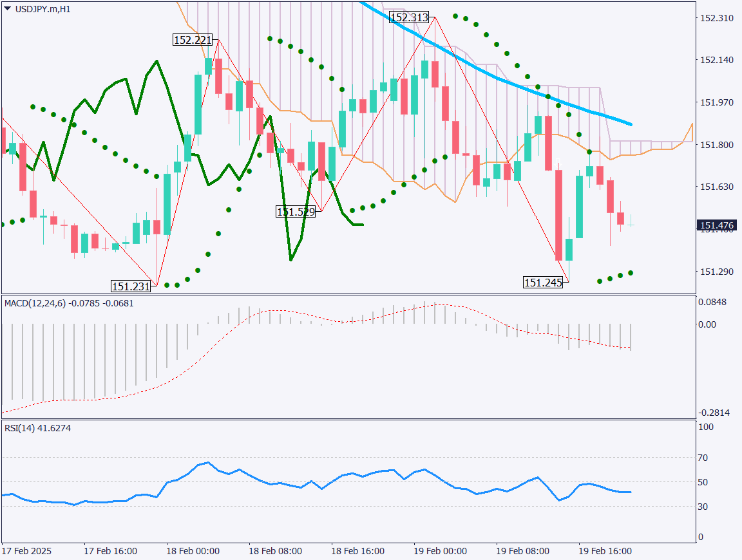Select the MACD(12,24,6) indicator label

coord(69,303)
